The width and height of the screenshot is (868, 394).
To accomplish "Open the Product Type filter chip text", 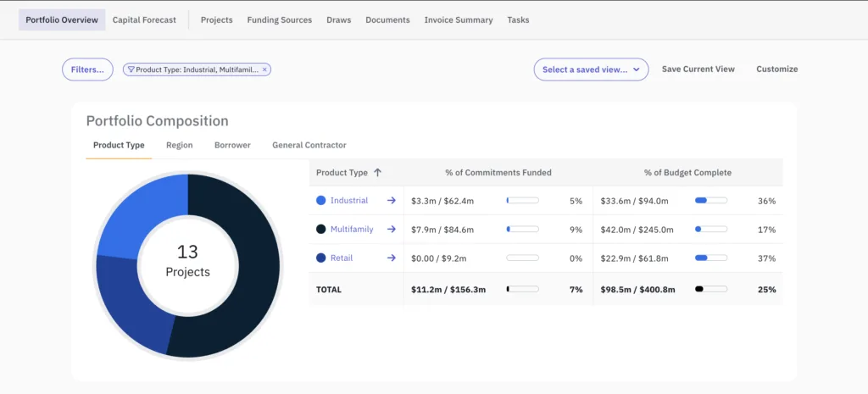I will [x=197, y=69].
